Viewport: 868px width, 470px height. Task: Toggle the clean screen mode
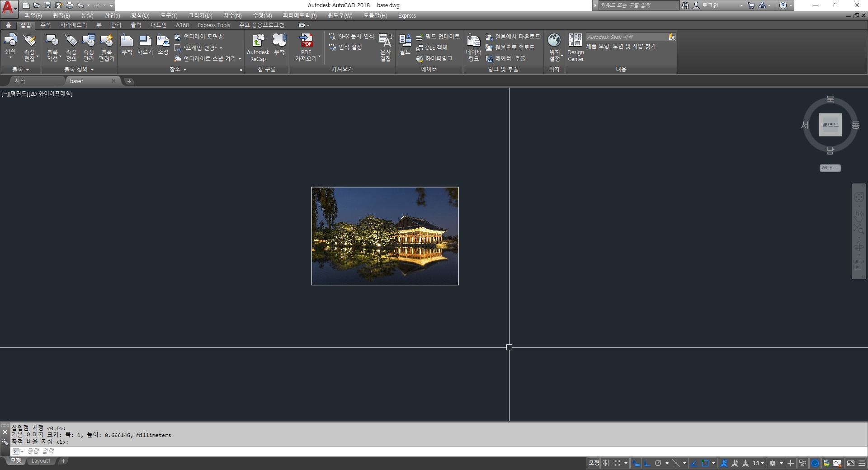(x=850, y=463)
